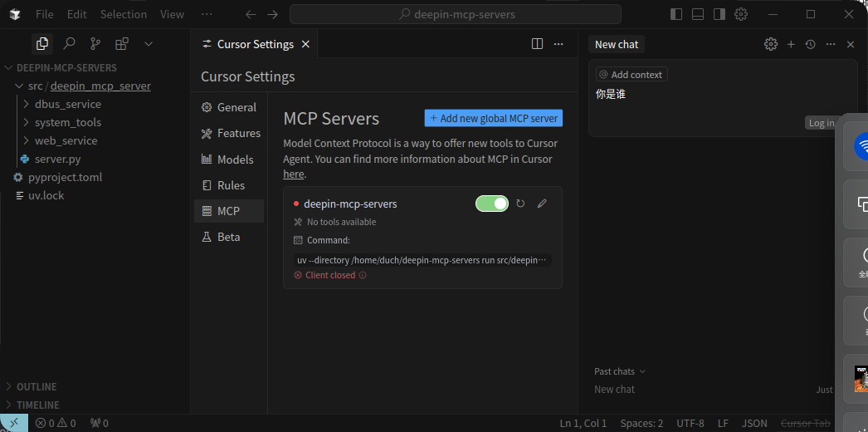Open the Search view icon
The height and width of the screenshot is (432, 868).
[x=69, y=44]
